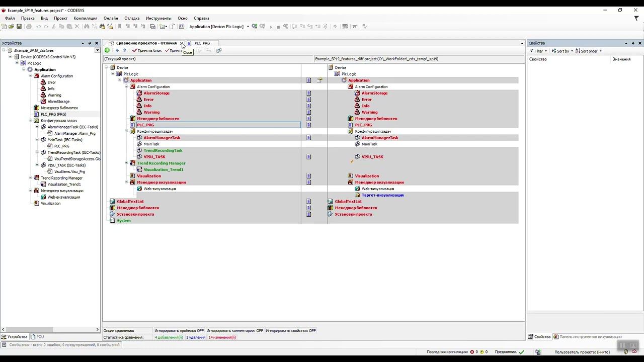Click the Alarm Configuration icon in Devices tree
This screenshot has width=644, height=362.
36,76
